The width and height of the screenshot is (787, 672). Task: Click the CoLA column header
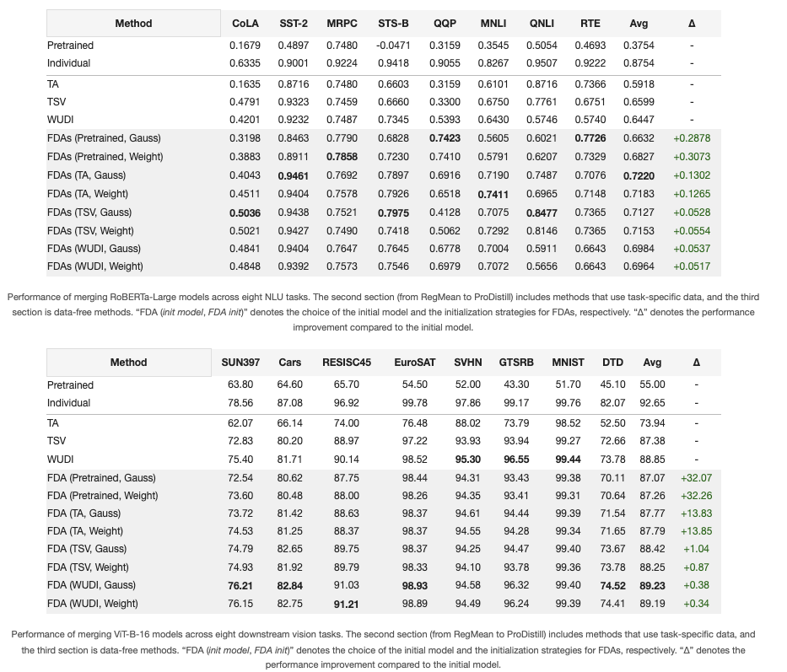point(245,24)
